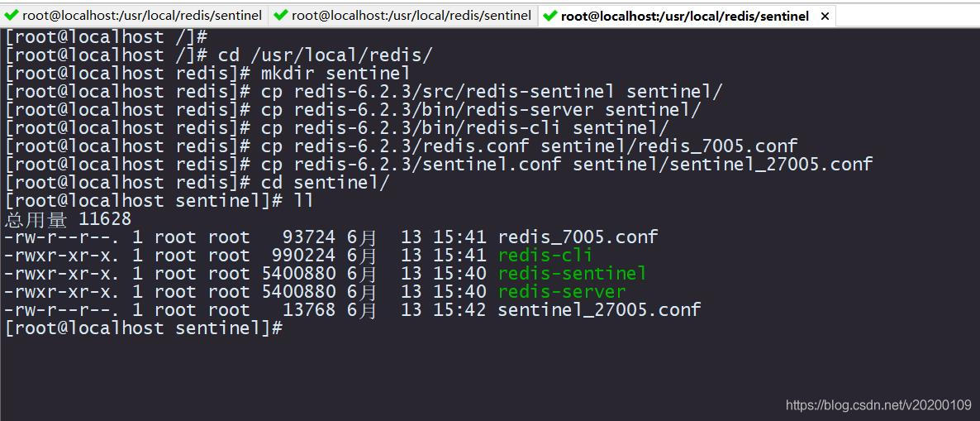
Task: Click the green checkmark icon on the leftmost tab
Action: (x=12, y=16)
